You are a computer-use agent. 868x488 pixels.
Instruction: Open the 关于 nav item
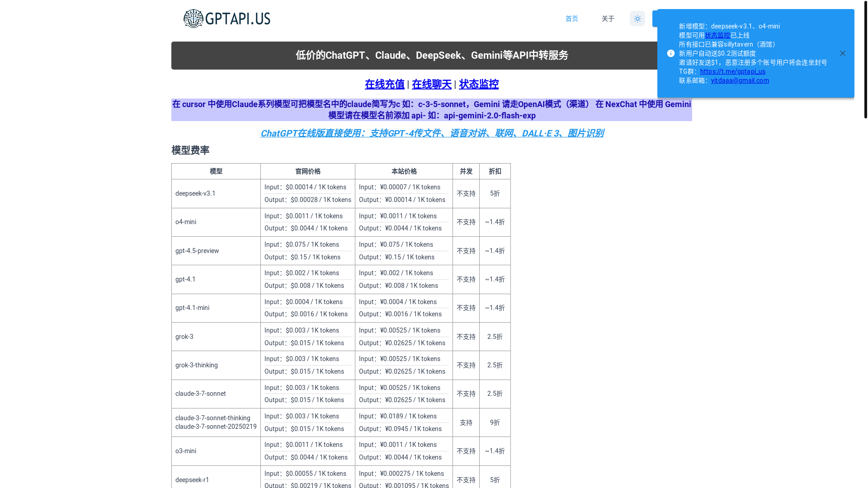(x=608, y=19)
